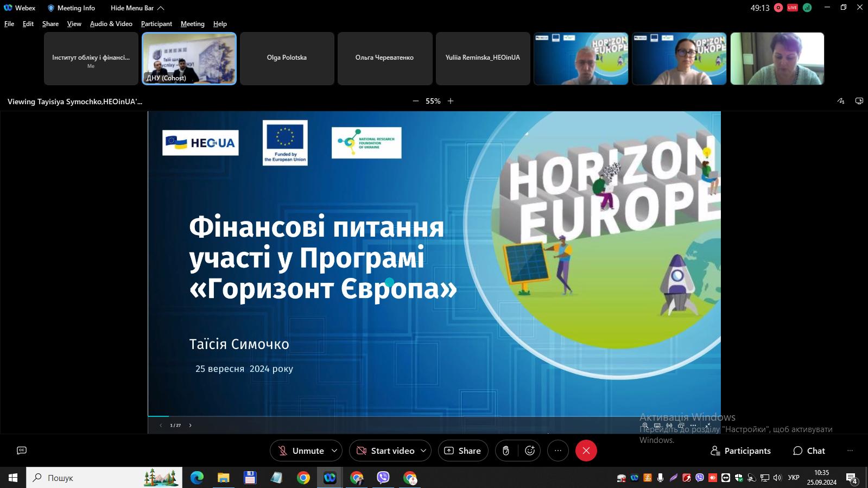
Task: Open more options ellipsis in meeting controls
Action: (558, 451)
